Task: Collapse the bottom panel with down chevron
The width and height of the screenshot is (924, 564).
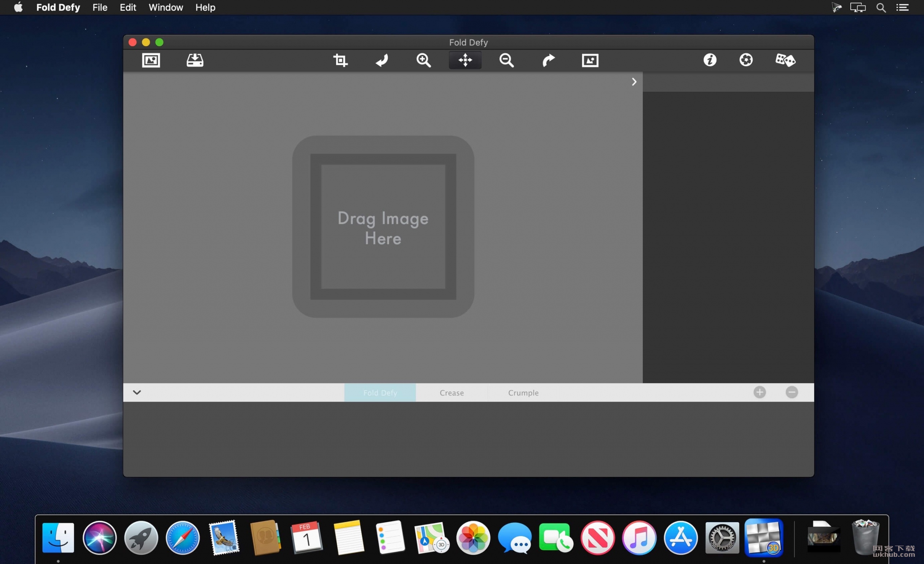Action: pyautogui.click(x=137, y=392)
